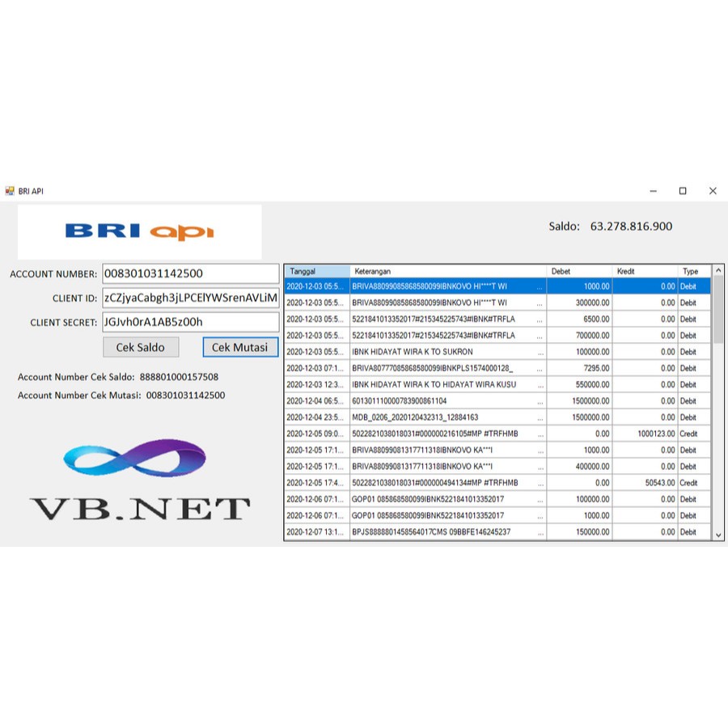Select the Credit row dated 2020-12-05
Screen dimensions: 728x728
pos(485,434)
